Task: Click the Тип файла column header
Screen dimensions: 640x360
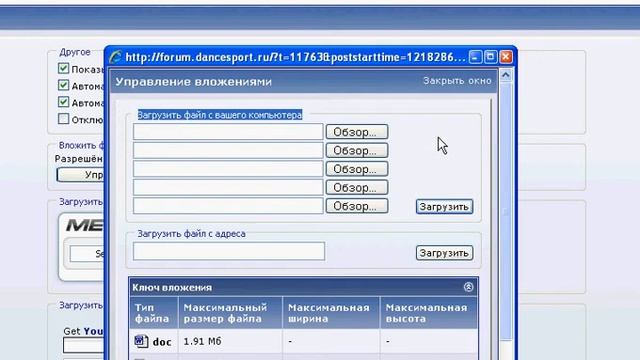Action: [x=153, y=313]
